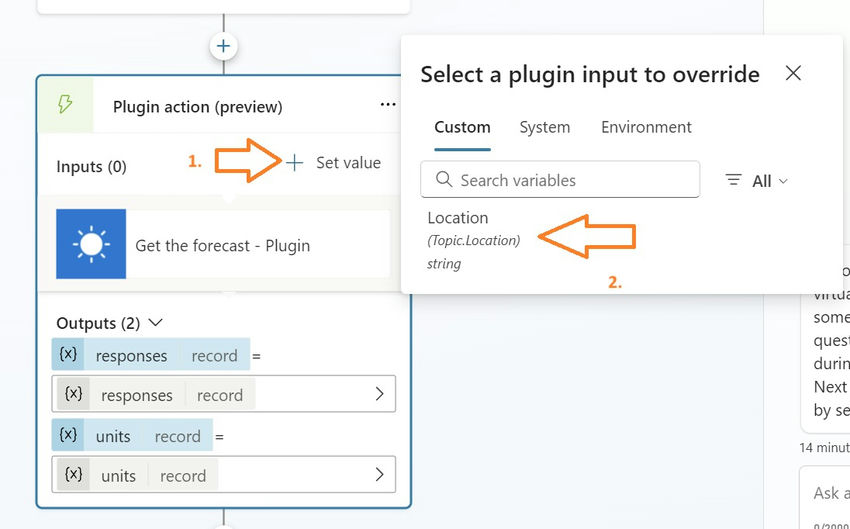The width and height of the screenshot is (850, 529).
Task: Click the filter lines icon beside All
Action: click(x=734, y=180)
